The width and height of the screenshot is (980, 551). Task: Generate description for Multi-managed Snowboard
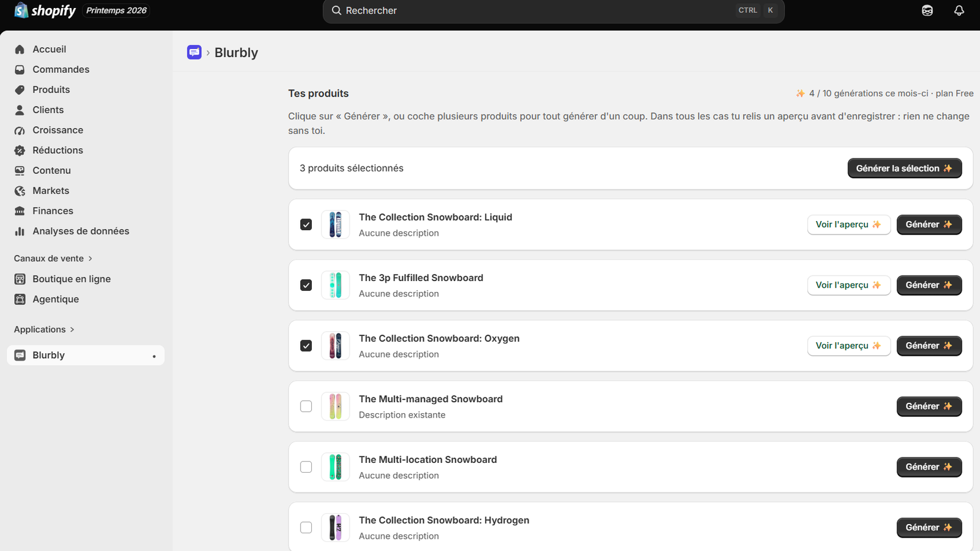[929, 407]
